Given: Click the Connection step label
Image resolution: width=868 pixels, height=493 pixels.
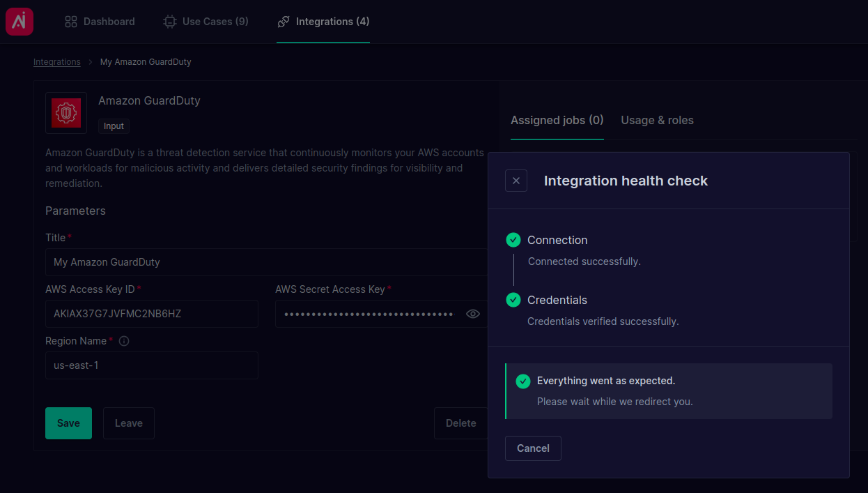Looking at the screenshot, I should pos(557,240).
